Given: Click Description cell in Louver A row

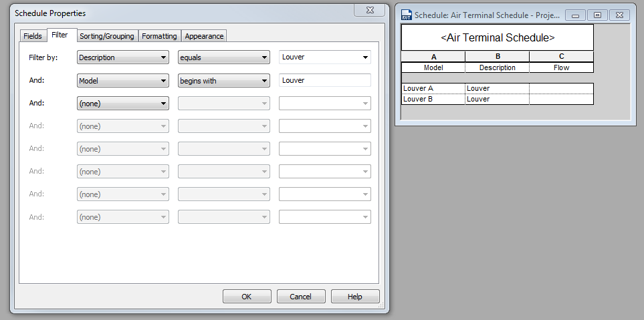Looking at the screenshot, I should [498, 88].
